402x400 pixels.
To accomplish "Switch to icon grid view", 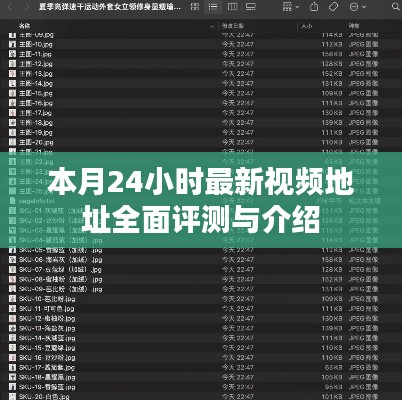I will coord(195,7).
